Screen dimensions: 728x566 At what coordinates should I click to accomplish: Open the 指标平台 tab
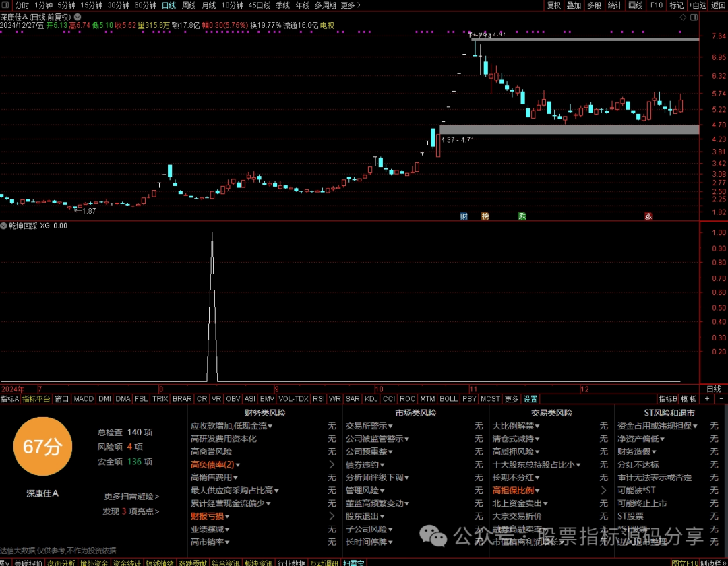click(36, 398)
